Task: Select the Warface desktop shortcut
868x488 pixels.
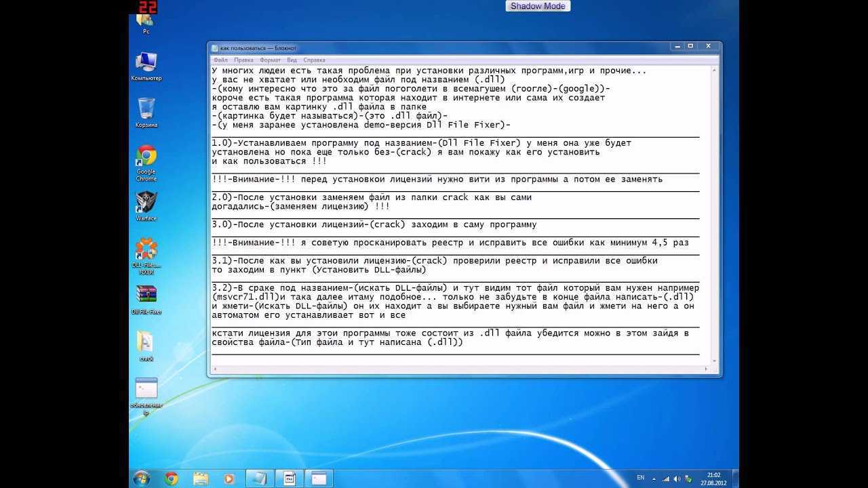Action: [x=146, y=206]
